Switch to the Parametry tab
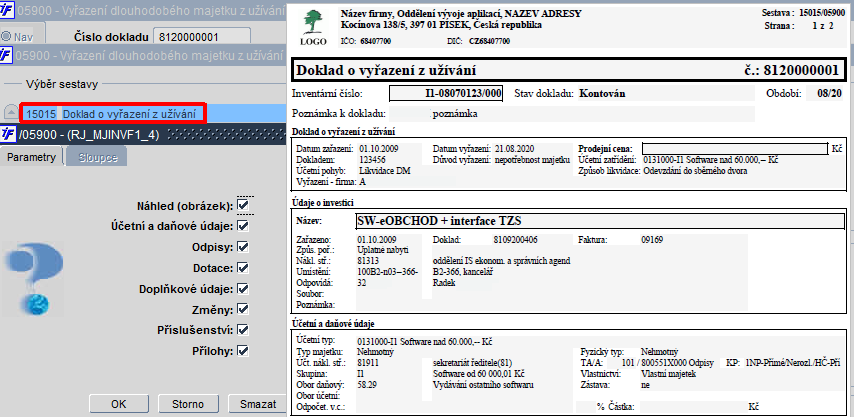The height and width of the screenshot is (417, 854). pyautogui.click(x=31, y=157)
